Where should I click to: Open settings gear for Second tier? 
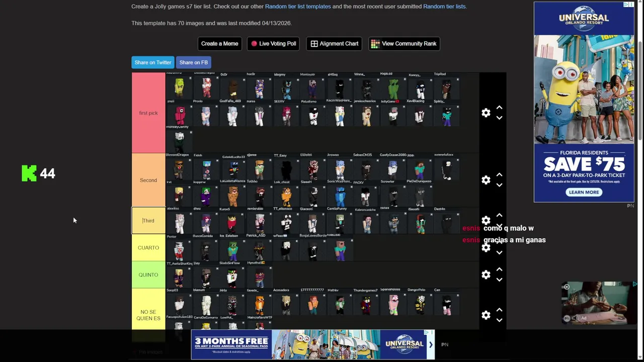(486, 180)
